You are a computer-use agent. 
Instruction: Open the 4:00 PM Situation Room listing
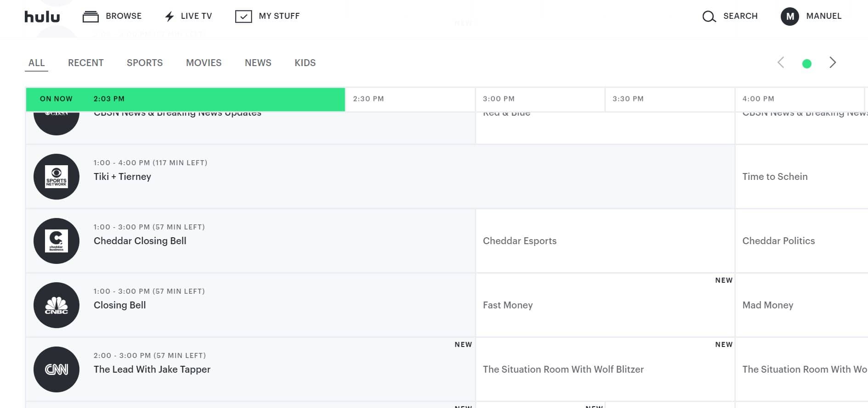point(802,369)
